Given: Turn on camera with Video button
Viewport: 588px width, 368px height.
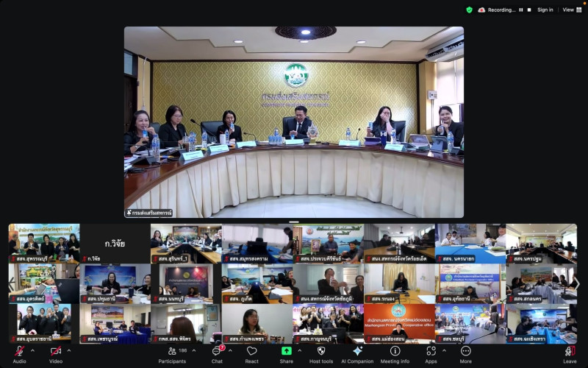Looking at the screenshot, I should (x=56, y=354).
